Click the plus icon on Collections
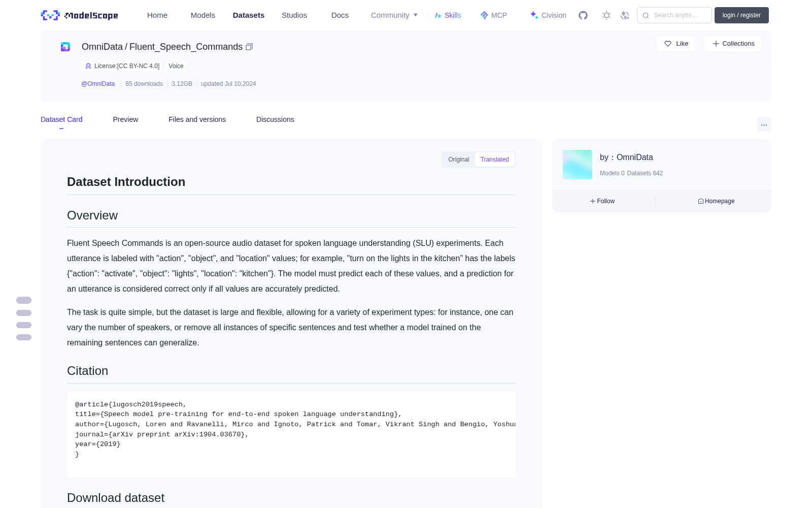This screenshot has height=508, width=812. [716, 44]
